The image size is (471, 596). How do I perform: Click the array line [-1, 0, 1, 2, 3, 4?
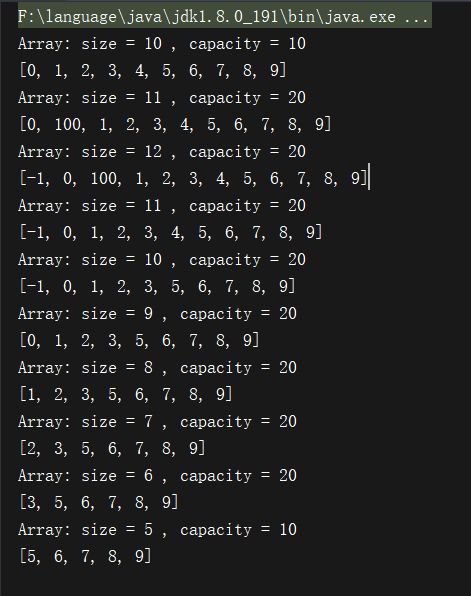tap(171, 233)
